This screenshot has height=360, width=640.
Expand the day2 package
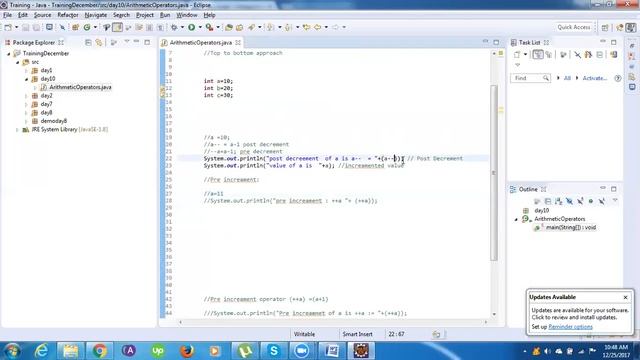(x=27, y=96)
